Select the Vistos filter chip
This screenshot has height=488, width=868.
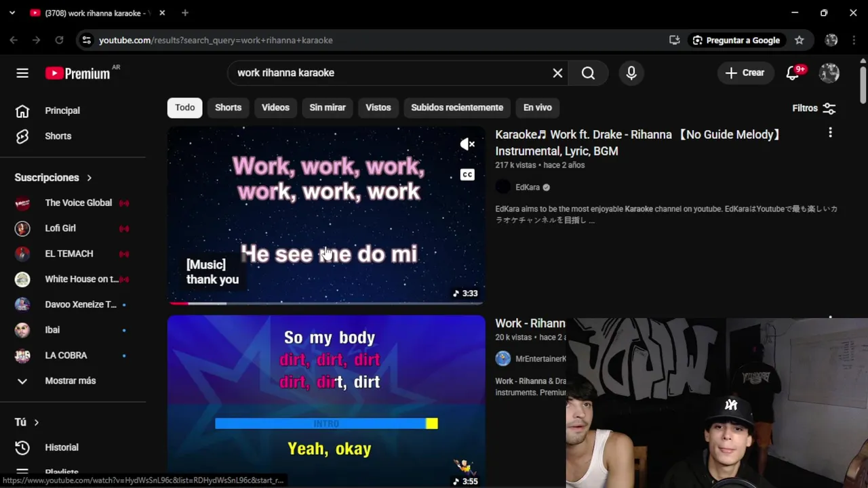point(378,108)
